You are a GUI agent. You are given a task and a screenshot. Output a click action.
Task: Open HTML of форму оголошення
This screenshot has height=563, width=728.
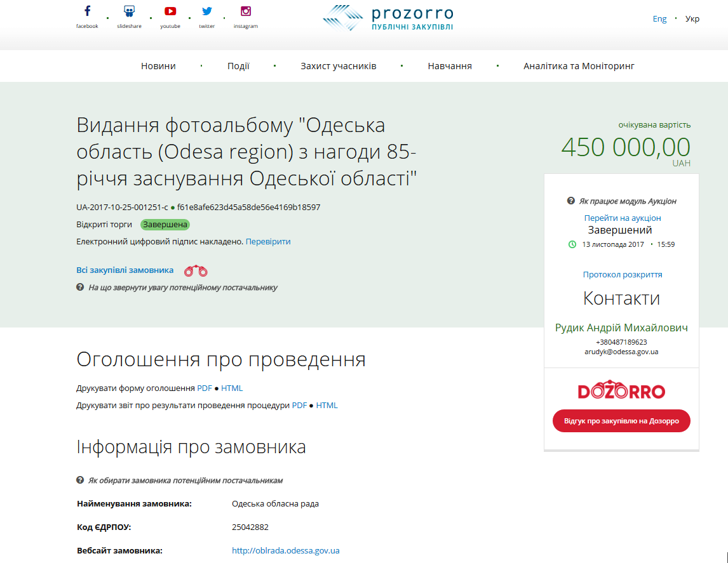[232, 388]
